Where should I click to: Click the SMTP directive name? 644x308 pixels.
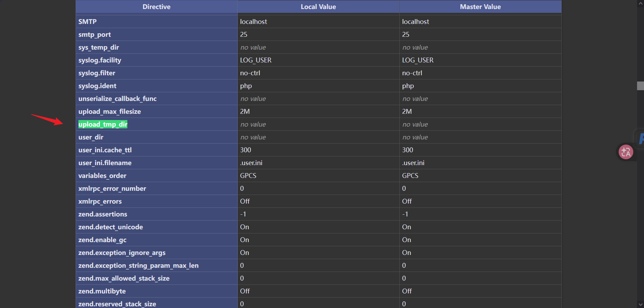pyautogui.click(x=87, y=22)
